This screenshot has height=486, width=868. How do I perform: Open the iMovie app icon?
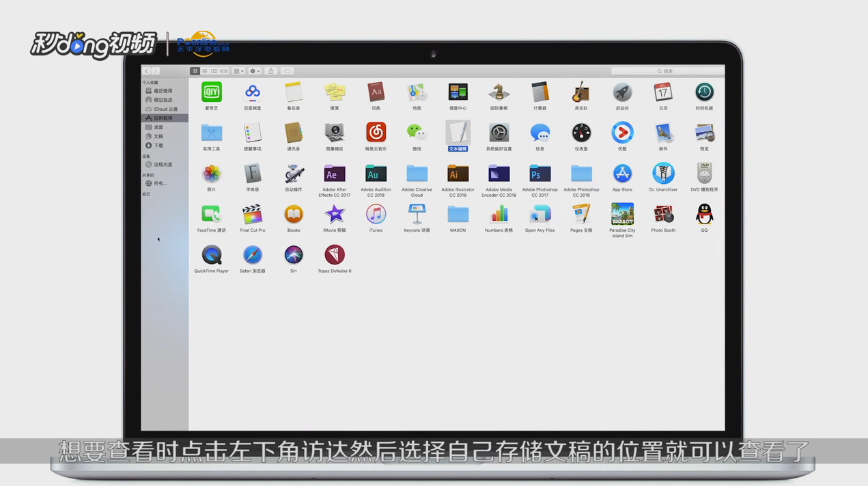coord(335,214)
